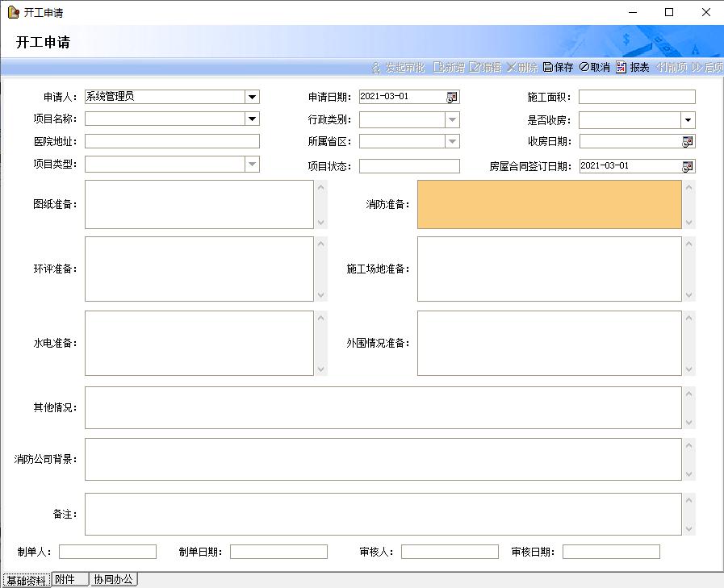Open calendar picker for 收房日期
This screenshot has width=724, height=588.
(x=688, y=142)
